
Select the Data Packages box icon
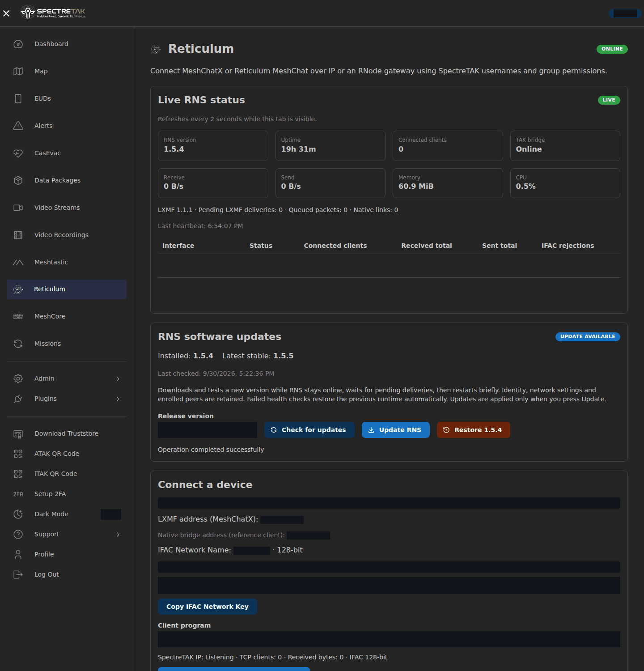[18, 180]
